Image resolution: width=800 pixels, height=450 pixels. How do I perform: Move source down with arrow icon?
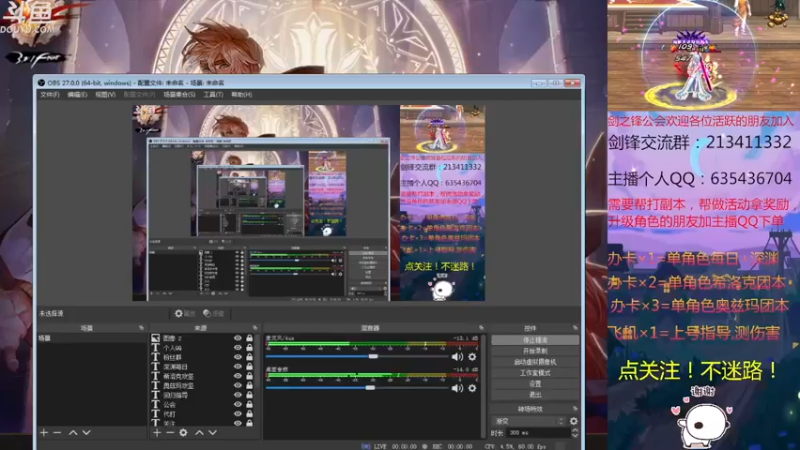click(x=212, y=433)
